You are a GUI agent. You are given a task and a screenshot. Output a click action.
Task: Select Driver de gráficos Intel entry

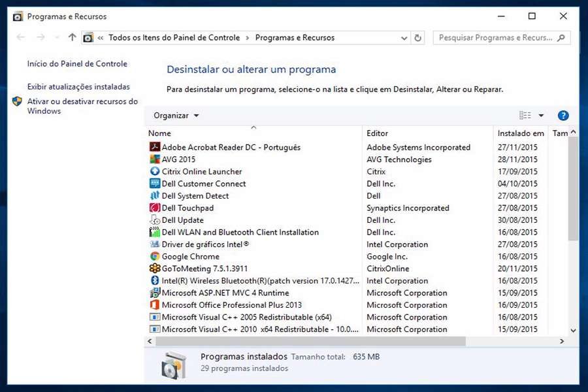(x=205, y=244)
